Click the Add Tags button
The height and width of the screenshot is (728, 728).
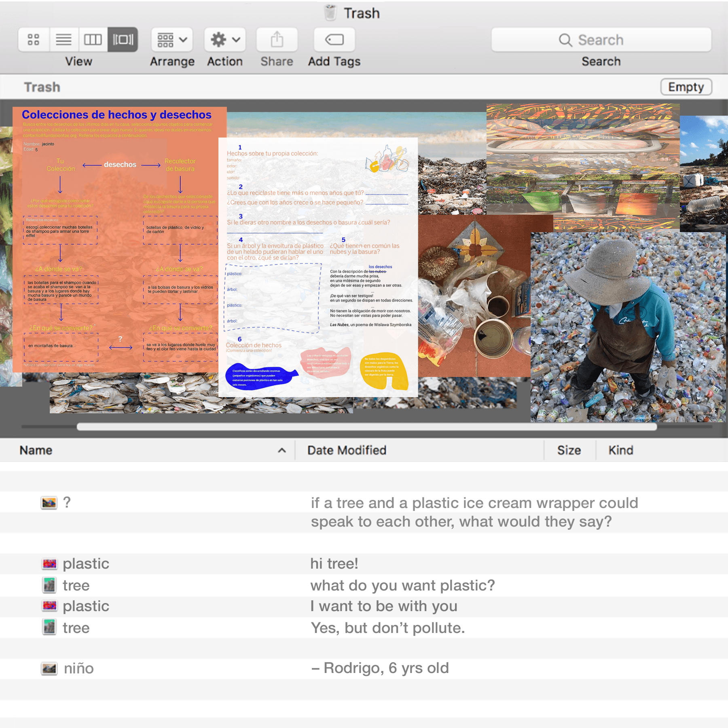pyautogui.click(x=334, y=40)
